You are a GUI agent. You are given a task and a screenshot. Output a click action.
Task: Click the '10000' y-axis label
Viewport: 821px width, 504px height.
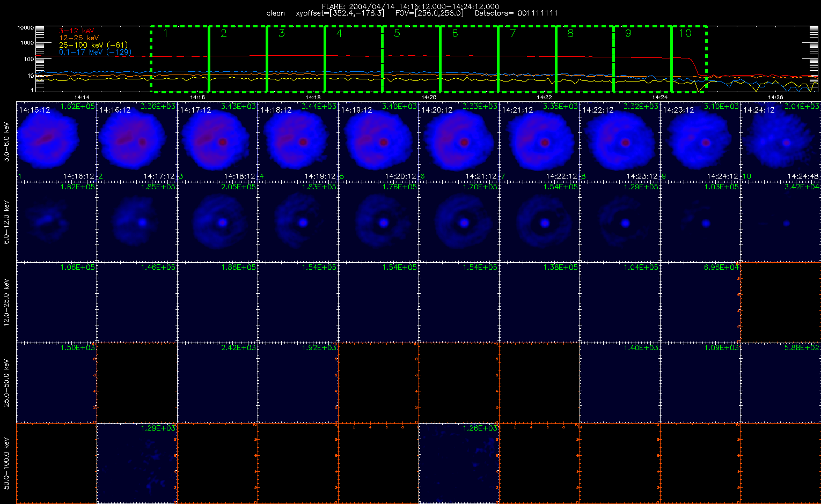pyautogui.click(x=25, y=27)
